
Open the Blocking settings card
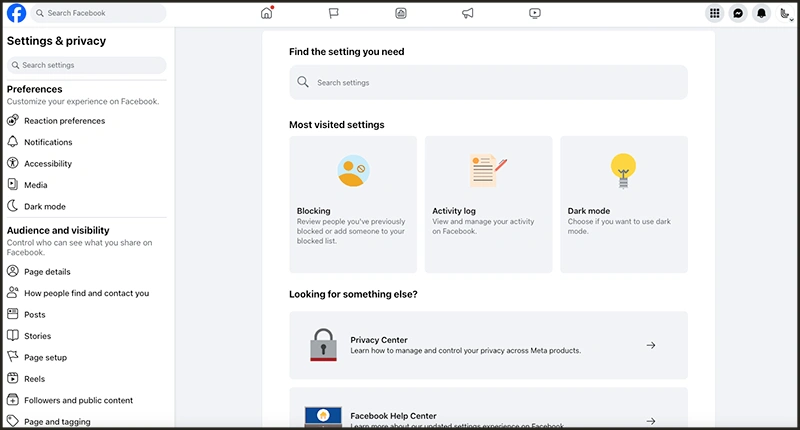[352, 204]
